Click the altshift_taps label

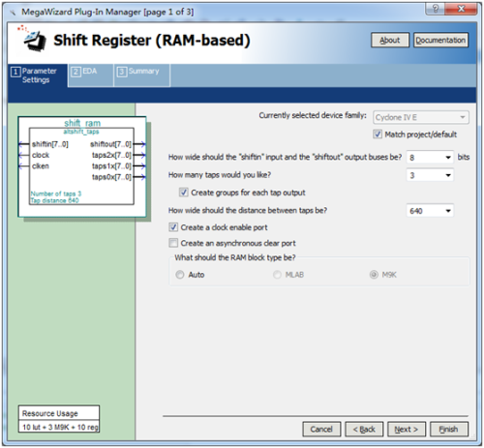pos(81,132)
